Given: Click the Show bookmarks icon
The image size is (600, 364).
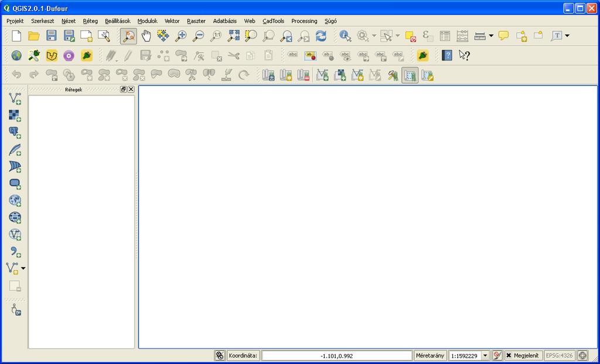Looking at the screenshot, I should click(x=539, y=36).
